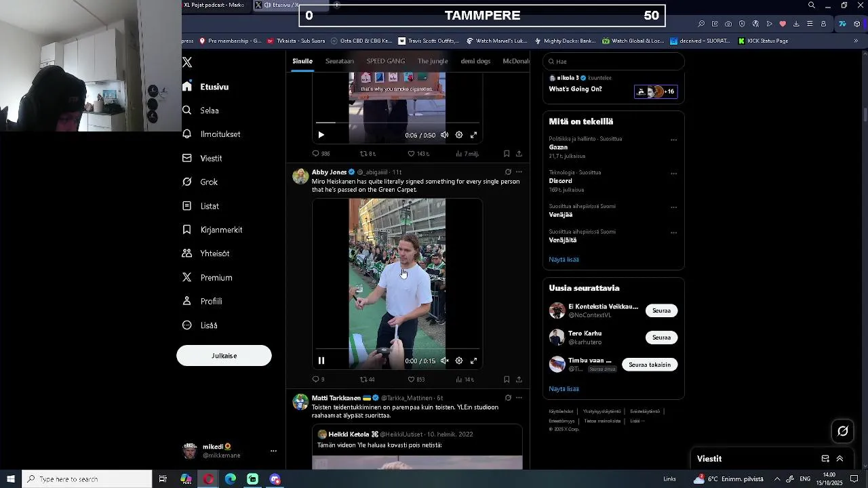The width and height of the screenshot is (868, 488).
Task: Open Abby Jones profile name
Action: tap(329, 172)
